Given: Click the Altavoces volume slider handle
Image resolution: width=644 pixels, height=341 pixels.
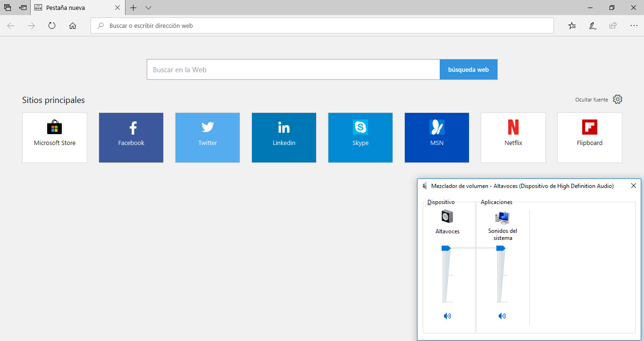Looking at the screenshot, I should point(446,248).
